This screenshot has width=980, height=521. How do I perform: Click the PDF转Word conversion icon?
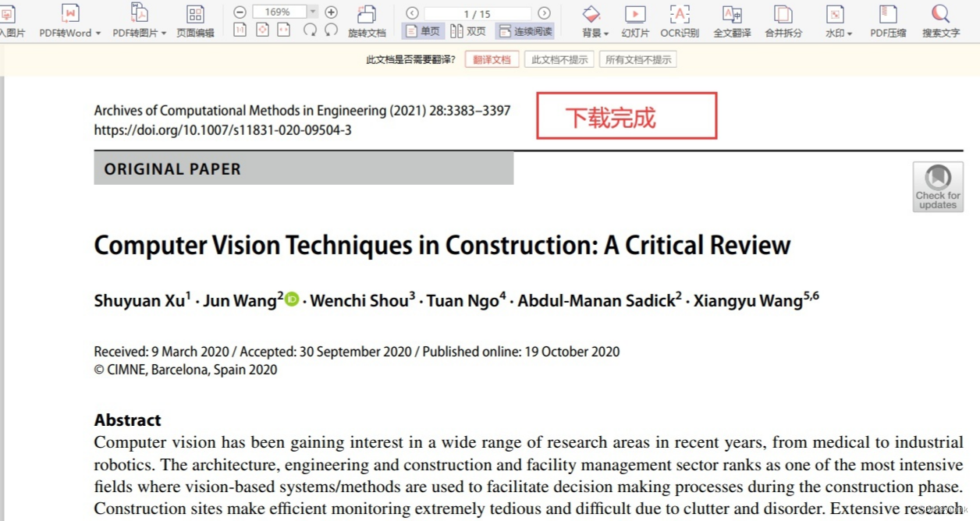(69, 13)
